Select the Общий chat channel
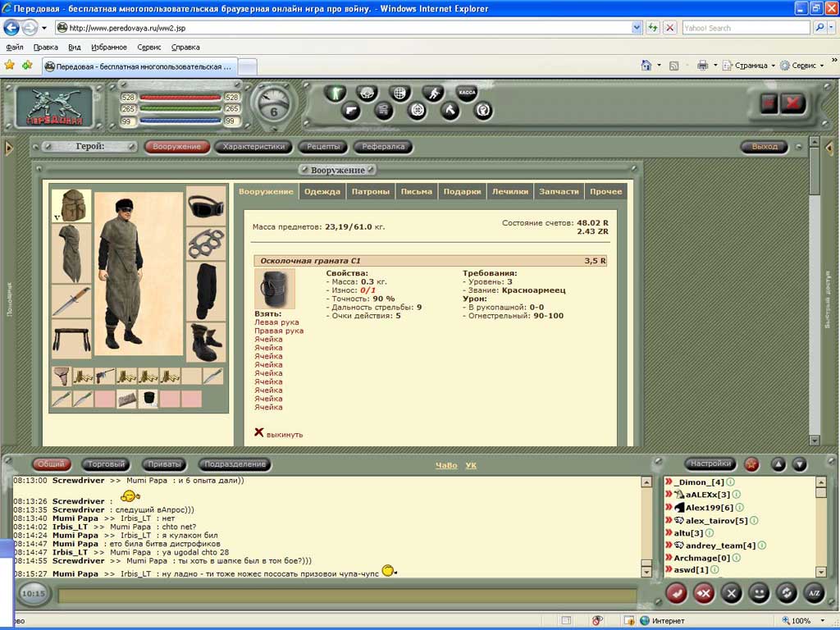 pyautogui.click(x=51, y=464)
